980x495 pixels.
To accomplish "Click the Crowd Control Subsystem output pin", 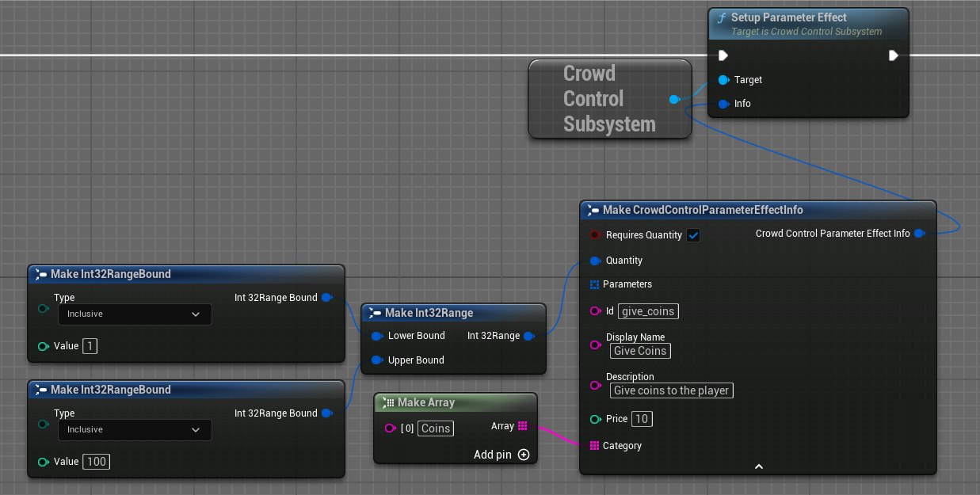I will click(674, 99).
